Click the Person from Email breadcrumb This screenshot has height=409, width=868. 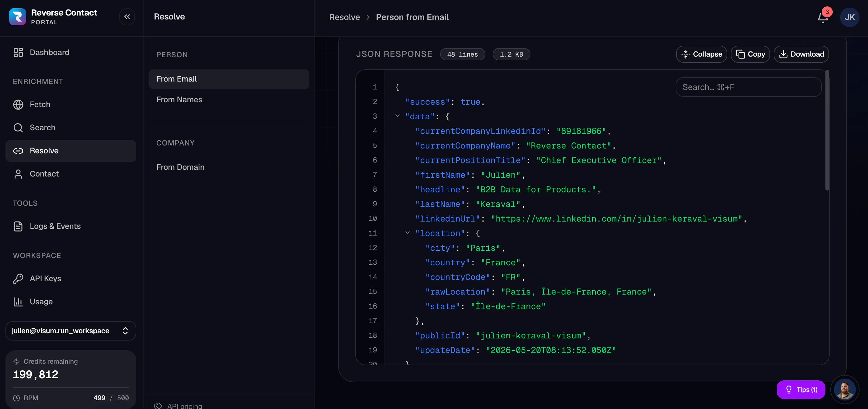[x=412, y=17]
